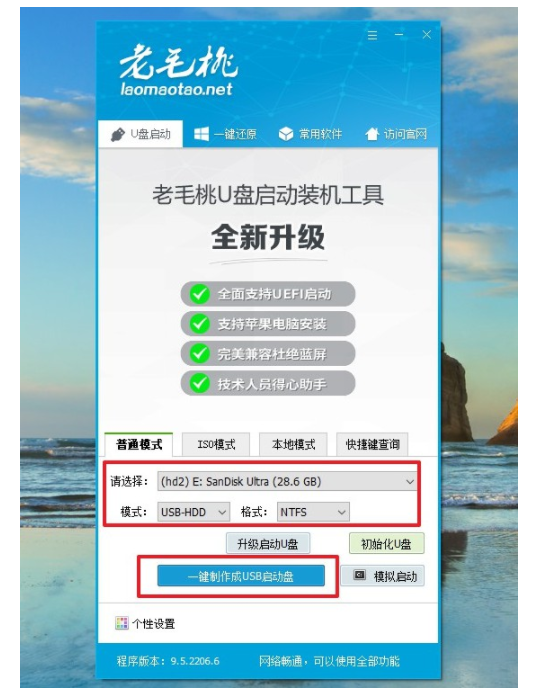Click the box icon next to 常用软件

285,134
